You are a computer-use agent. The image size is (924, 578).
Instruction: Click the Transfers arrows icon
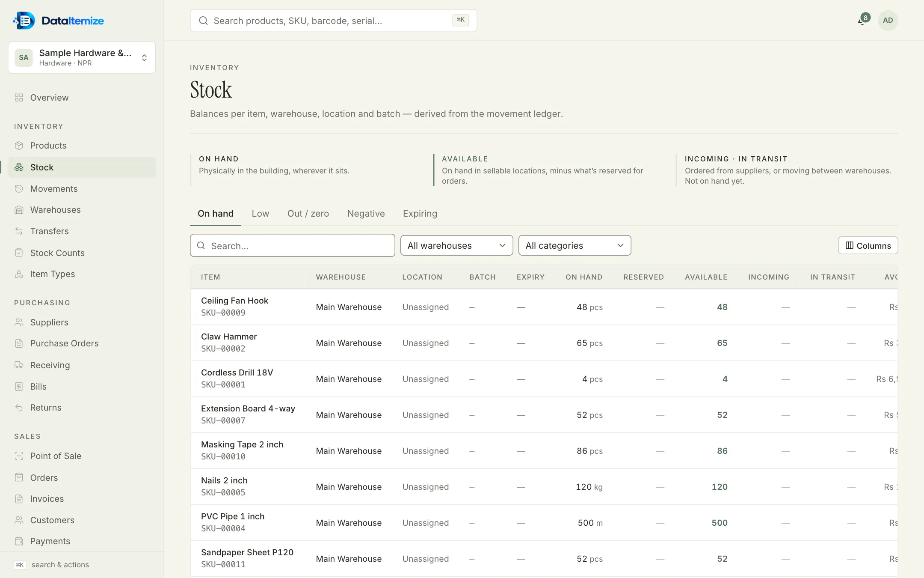coord(19,231)
